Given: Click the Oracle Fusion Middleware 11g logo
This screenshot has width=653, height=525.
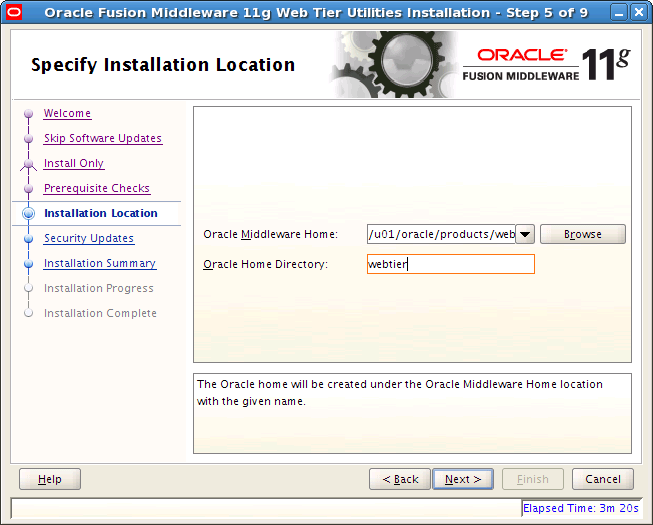Looking at the screenshot, I should (x=546, y=64).
